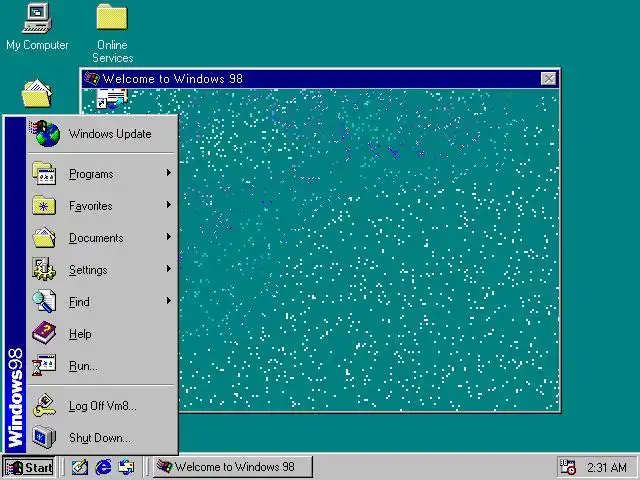Close the Welcome to Windows 98 window
Viewport: 640px width, 480px height.
pos(548,78)
